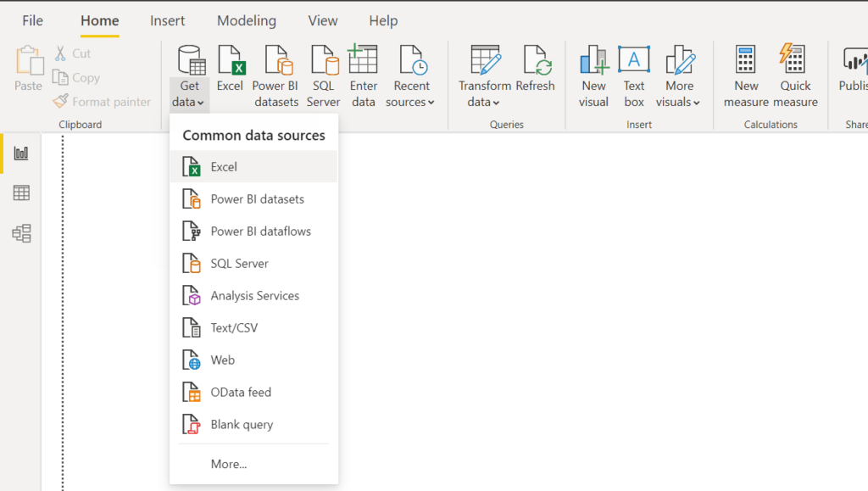The width and height of the screenshot is (868, 491).
Task: Select Web from Common data sources
Action: (x=222, y=360)
